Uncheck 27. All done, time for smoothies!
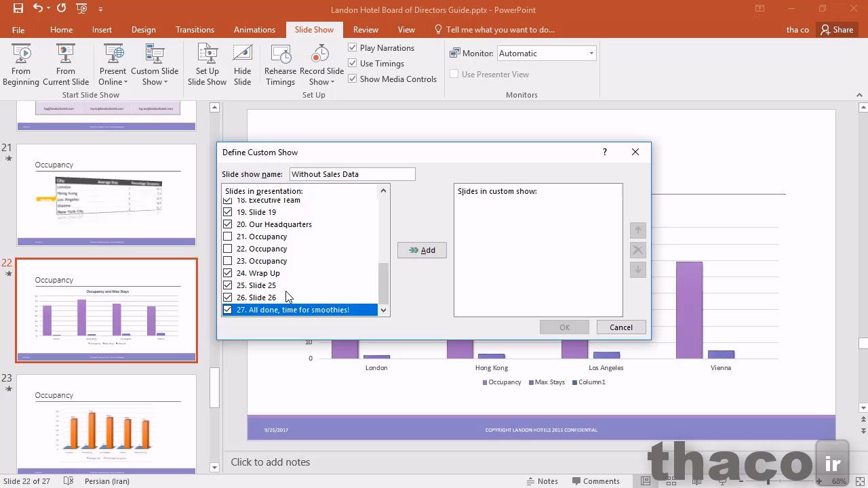Viewport: 868px width, 488px height. click(x=228, y=310)
